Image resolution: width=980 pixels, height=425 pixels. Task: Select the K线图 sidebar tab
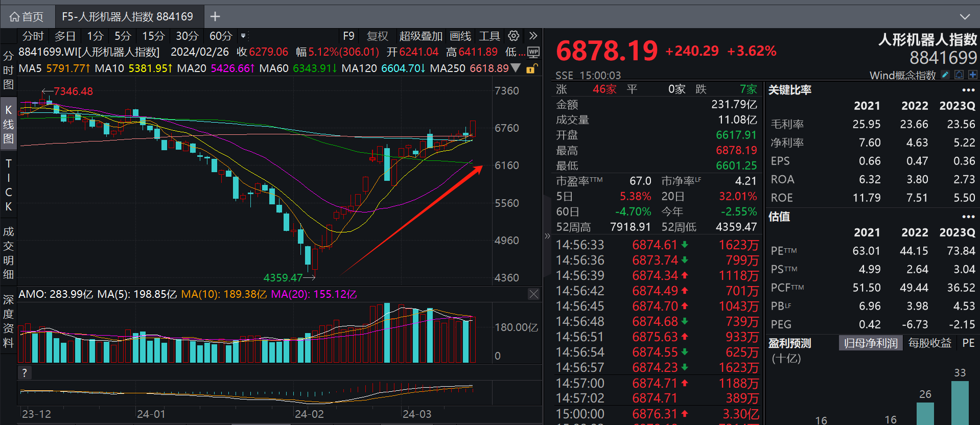coord(8,124)
